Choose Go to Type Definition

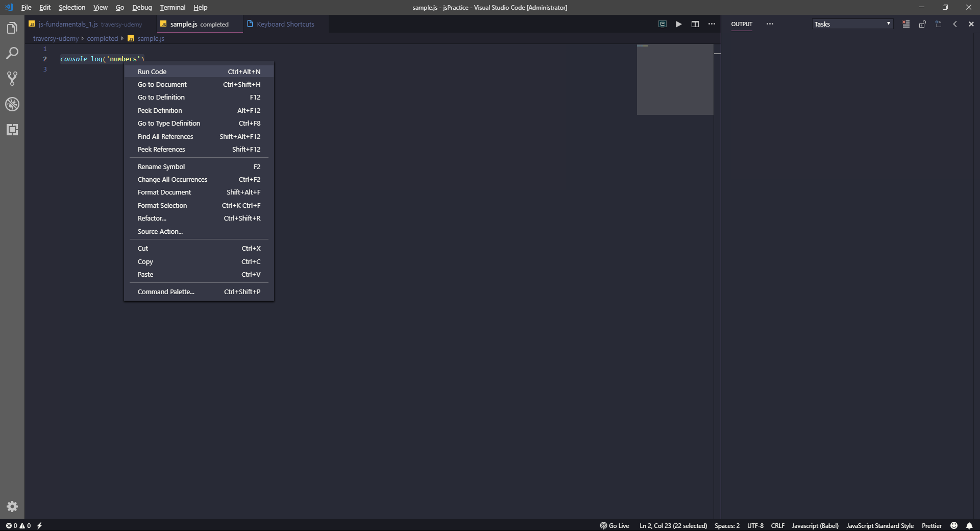pyautogui.click(x=199, y=123)
